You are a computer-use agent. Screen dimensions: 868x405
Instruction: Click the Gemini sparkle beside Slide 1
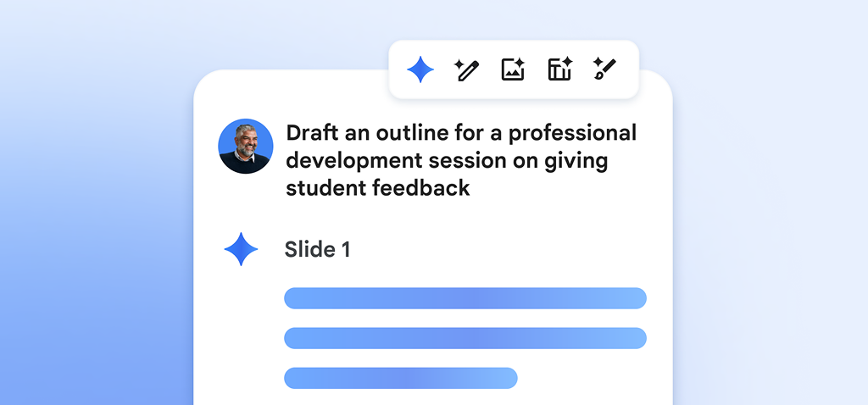tap(241, 249)
